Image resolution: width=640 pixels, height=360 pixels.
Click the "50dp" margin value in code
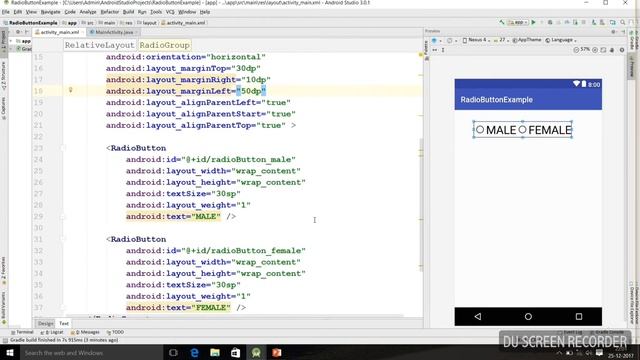[x=251, y=91]
